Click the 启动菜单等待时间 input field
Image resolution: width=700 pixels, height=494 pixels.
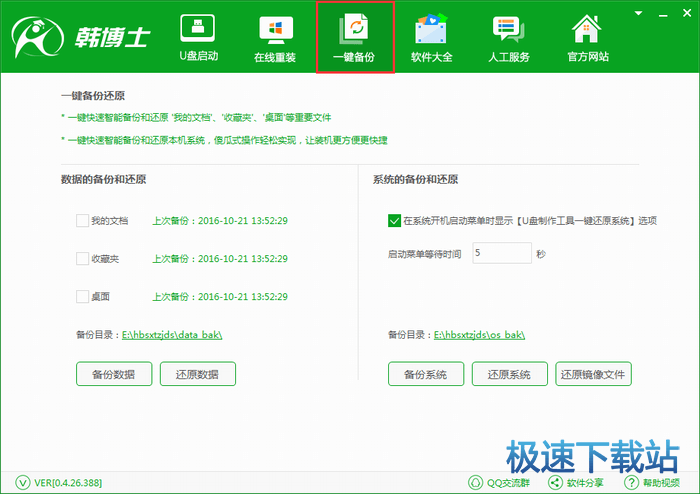click(501, 254)
